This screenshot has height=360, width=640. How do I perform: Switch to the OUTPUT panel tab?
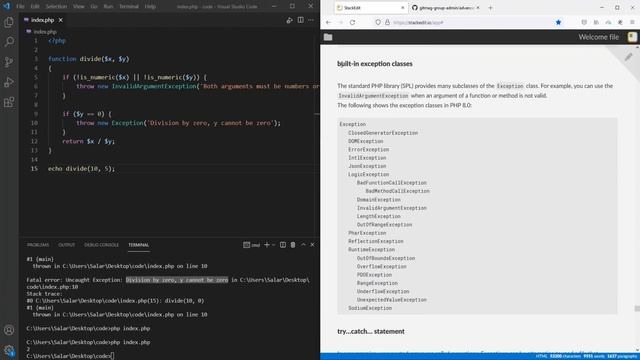pos(67,245)
